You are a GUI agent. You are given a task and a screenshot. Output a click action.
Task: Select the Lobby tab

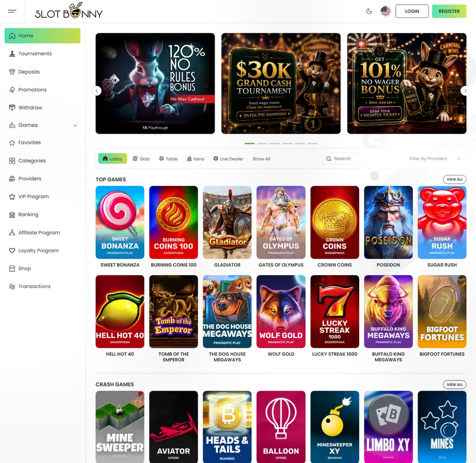coord(113,159)
